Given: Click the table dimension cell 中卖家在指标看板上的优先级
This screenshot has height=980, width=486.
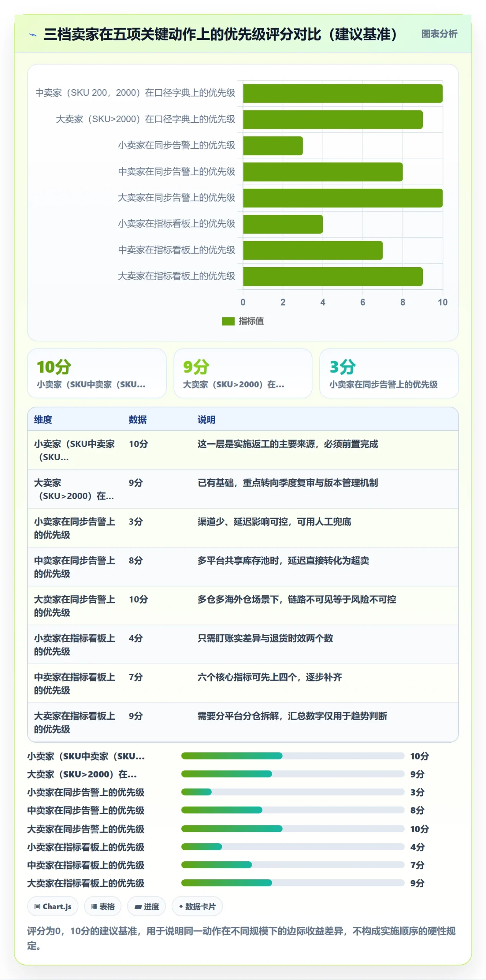Looking at the screenshot, I should coord(75,684).
